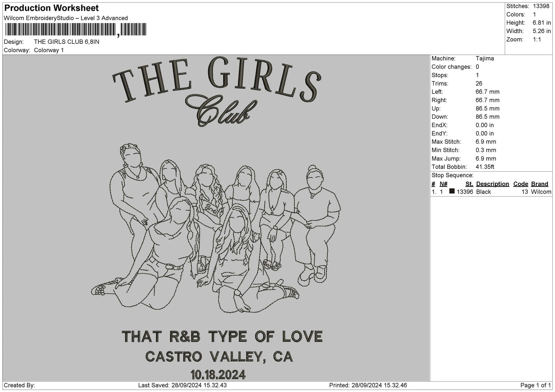Click the 'Stop Sequence:' heading
Image resolution: width=555 pixels, height=392 pixels.
pyautogui.click(x=452, y=175)
